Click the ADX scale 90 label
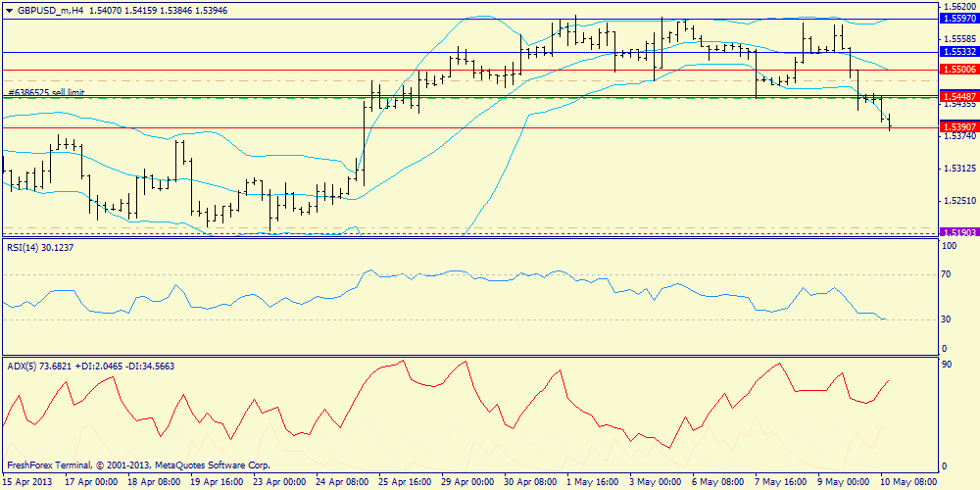The height and width of the screenshot is (490, 980). click(x=948, y=365)
